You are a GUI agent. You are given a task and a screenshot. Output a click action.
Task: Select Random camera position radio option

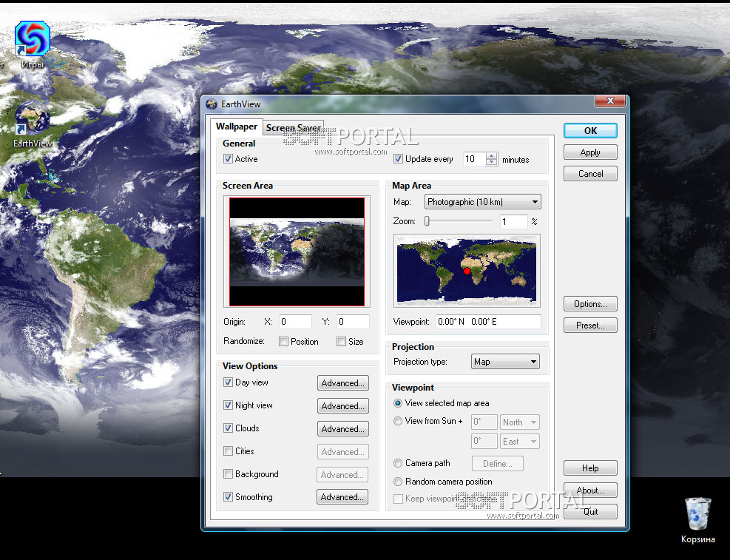point(398,482)
